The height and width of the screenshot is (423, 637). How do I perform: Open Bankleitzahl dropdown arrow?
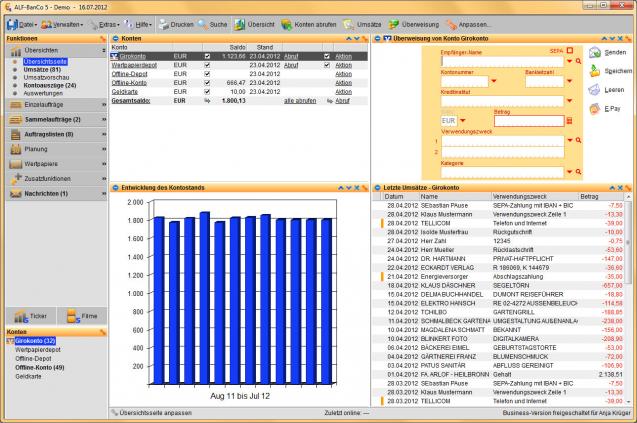tap(570, 81)
